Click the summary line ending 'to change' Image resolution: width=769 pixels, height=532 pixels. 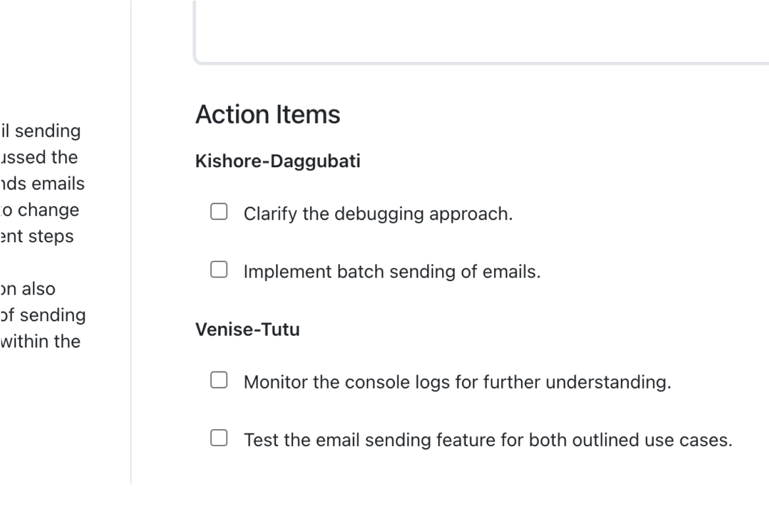[39, 210]
